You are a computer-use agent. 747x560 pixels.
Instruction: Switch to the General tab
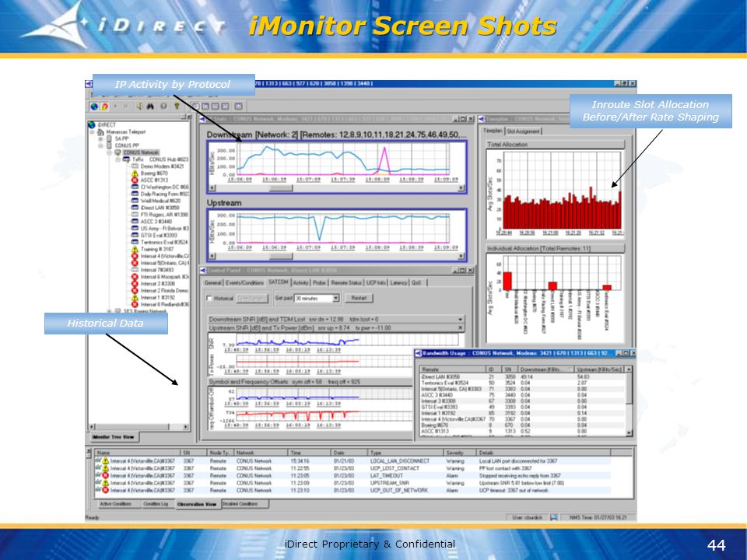[x=213, y=283]
